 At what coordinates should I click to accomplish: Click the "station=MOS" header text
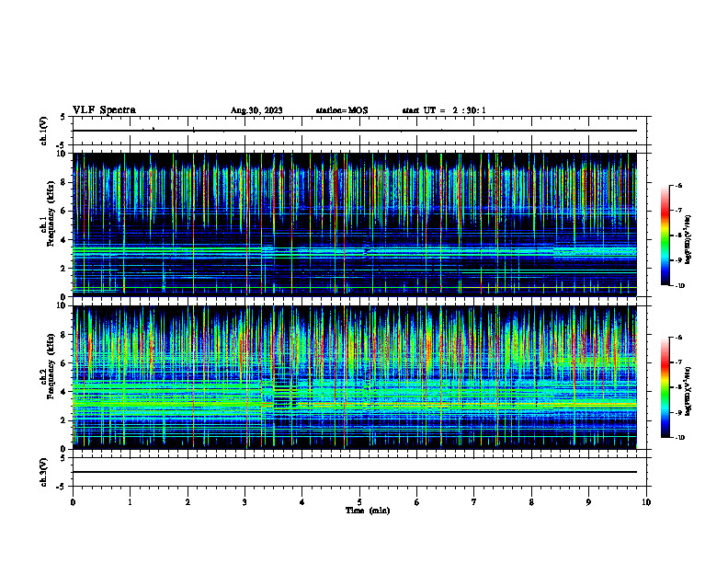click(x=342, y=110)
